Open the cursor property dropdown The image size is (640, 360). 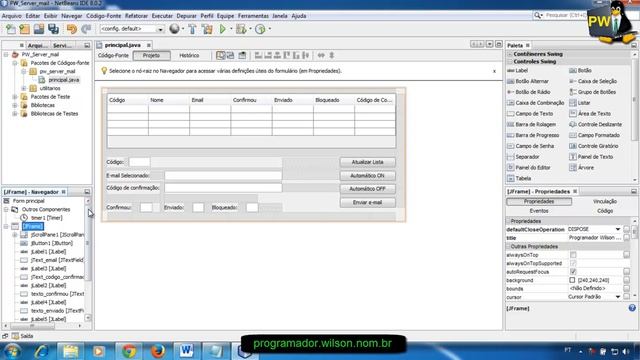click(618, 297)
